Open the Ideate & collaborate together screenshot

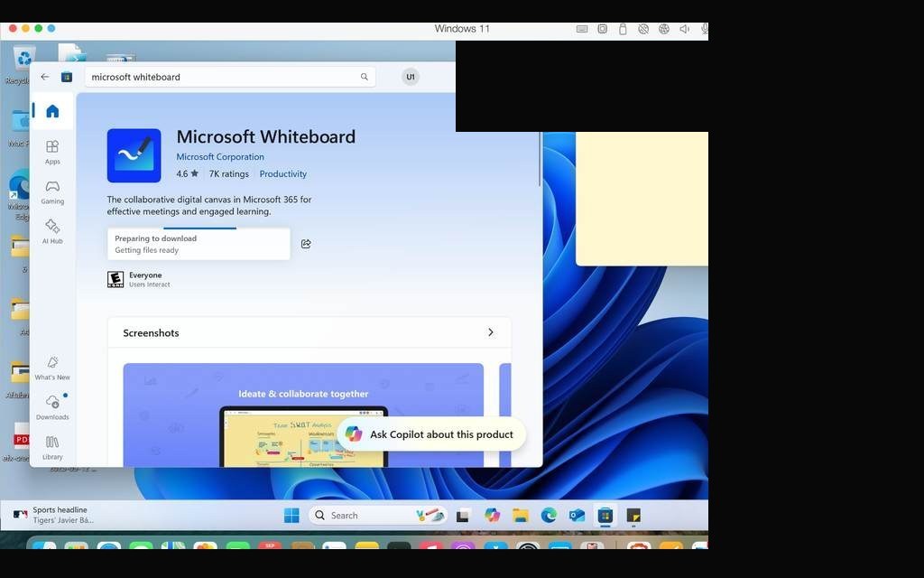[x=303, y=415]
